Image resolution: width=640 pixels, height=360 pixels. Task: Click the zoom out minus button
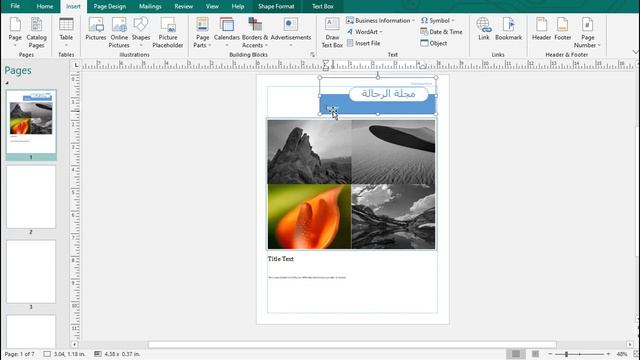coord(550,354)
